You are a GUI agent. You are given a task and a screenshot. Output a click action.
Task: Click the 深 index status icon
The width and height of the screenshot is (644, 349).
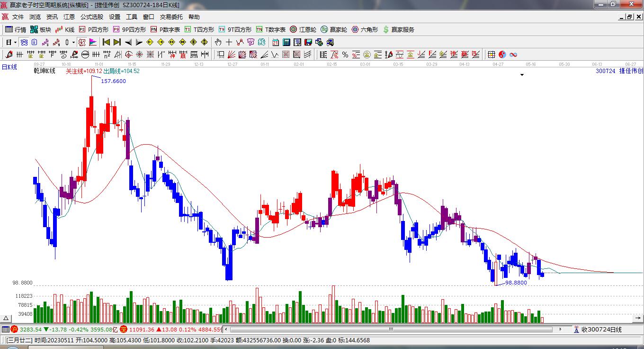point(124,329)
